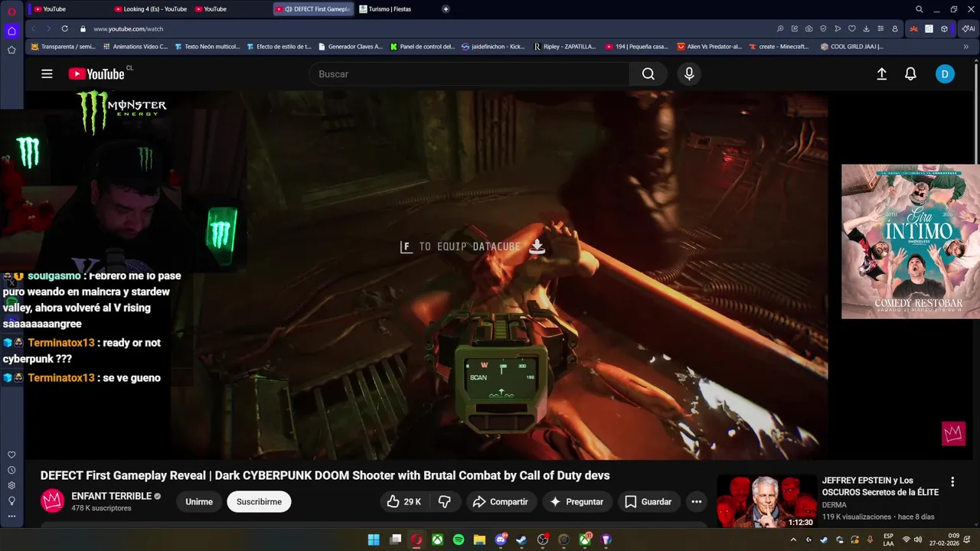Open Opera easy setup sliders icon

(x=880, y=28)
